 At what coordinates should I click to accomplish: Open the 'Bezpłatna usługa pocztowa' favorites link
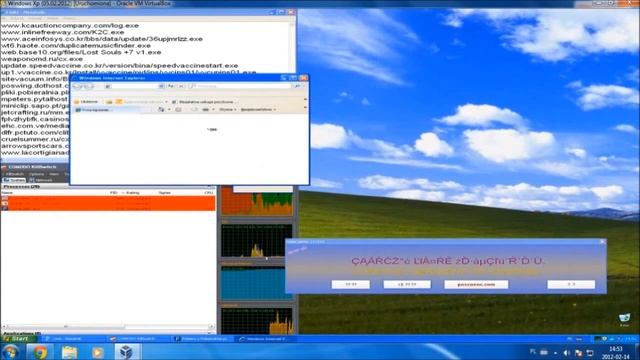coord(203,102)
